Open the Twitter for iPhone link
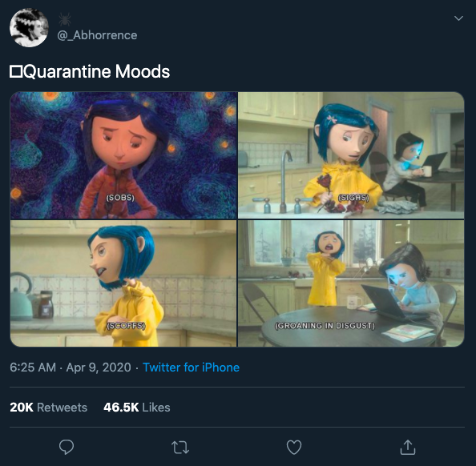 coord(191,368)
